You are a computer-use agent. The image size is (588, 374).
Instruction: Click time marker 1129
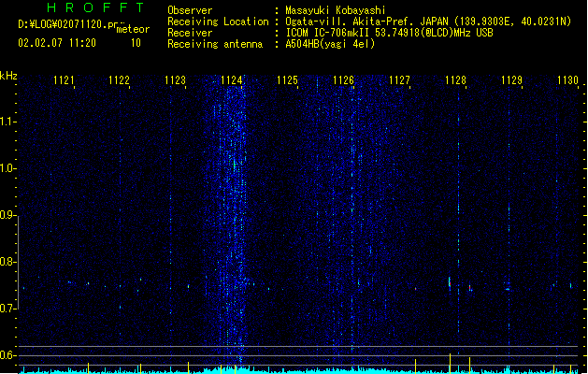[x=511, y=79]
